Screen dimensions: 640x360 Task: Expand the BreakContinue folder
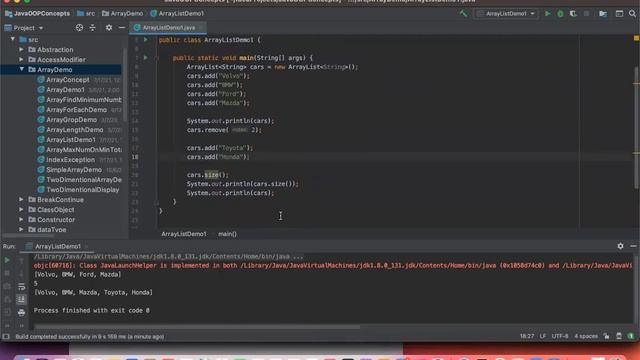(x=21, y=200)
